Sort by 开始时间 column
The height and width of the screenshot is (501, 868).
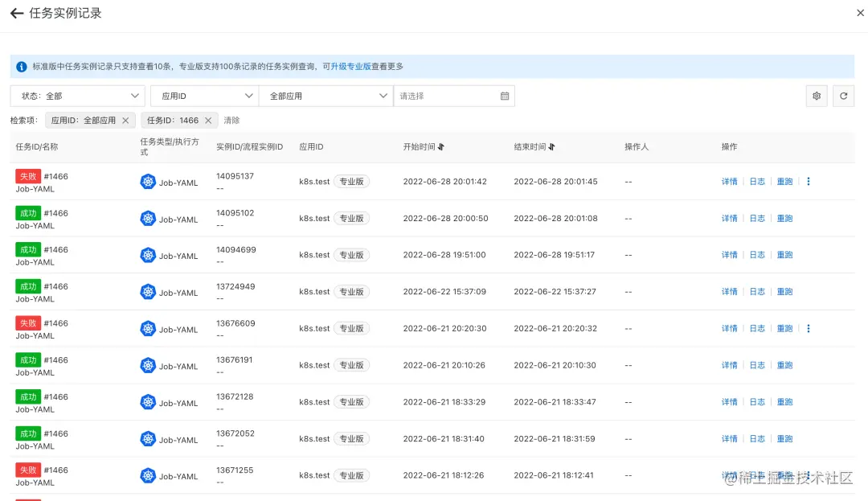[440, 146]
